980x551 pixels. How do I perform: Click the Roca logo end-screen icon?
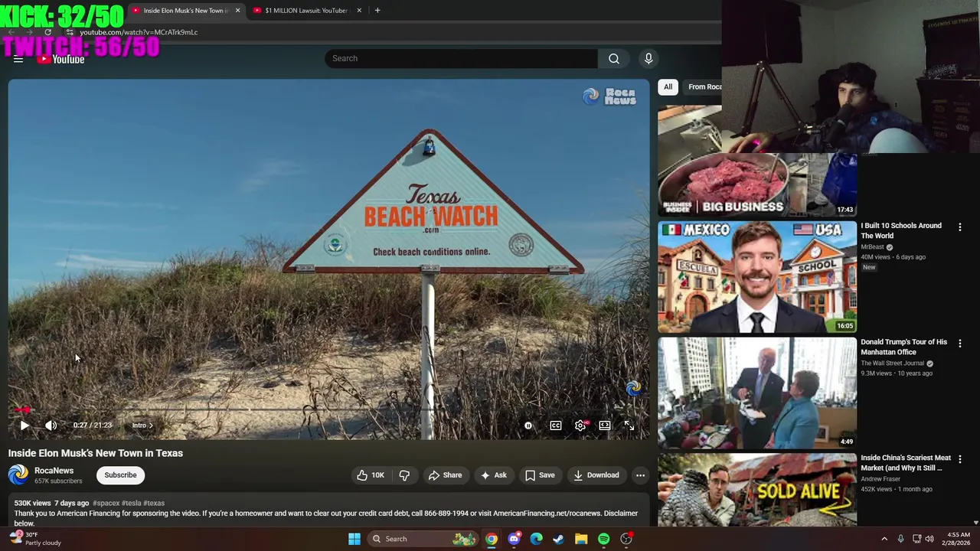point(633,389)
